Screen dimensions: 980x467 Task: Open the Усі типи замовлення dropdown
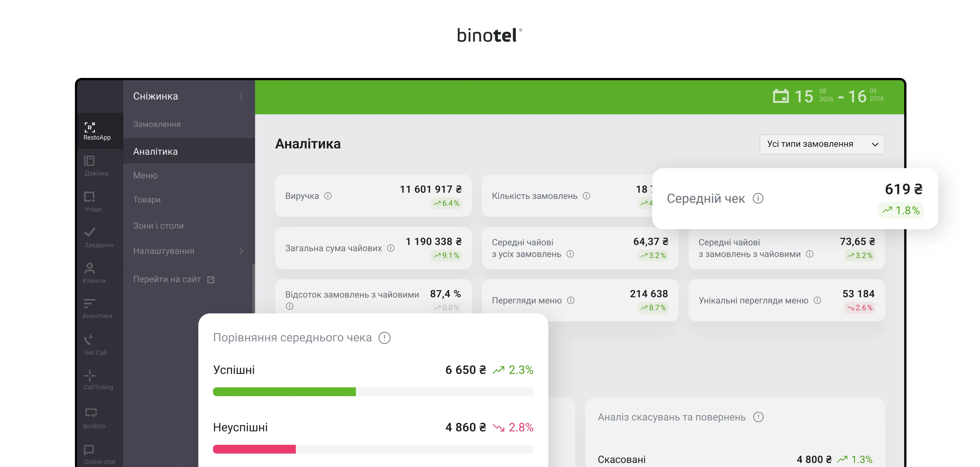822,144
